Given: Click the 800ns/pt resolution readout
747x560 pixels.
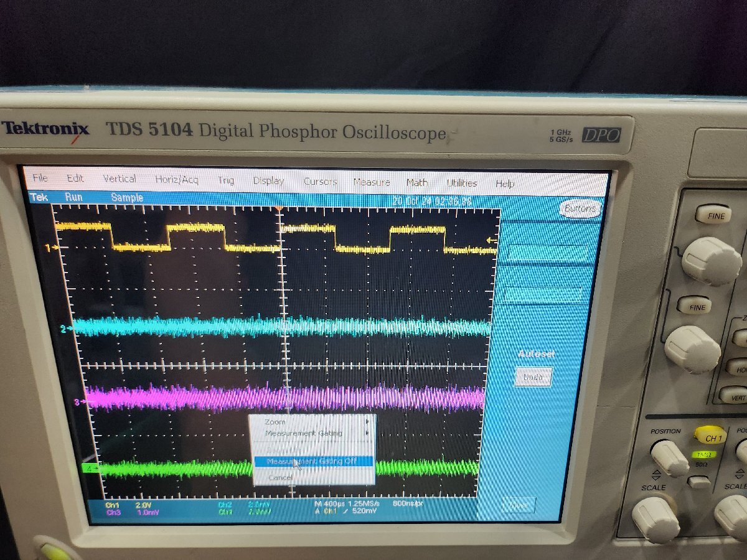Looking at the screenshot, I should [x=407, y=502].
